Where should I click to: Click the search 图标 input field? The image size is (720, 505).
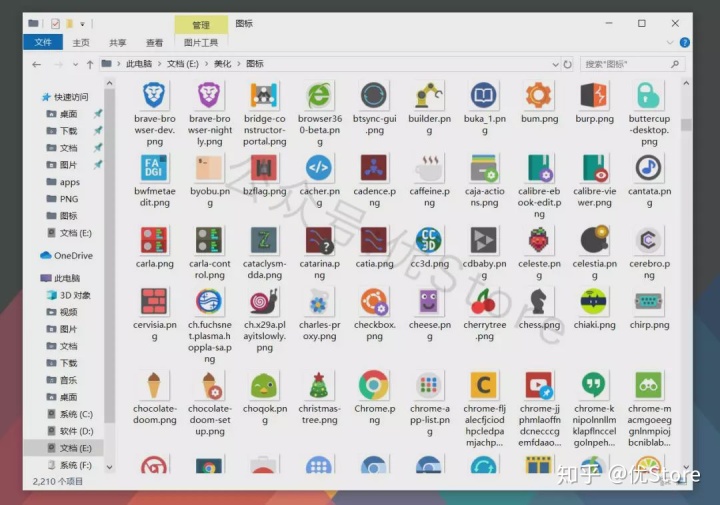(x=632, y=64)
